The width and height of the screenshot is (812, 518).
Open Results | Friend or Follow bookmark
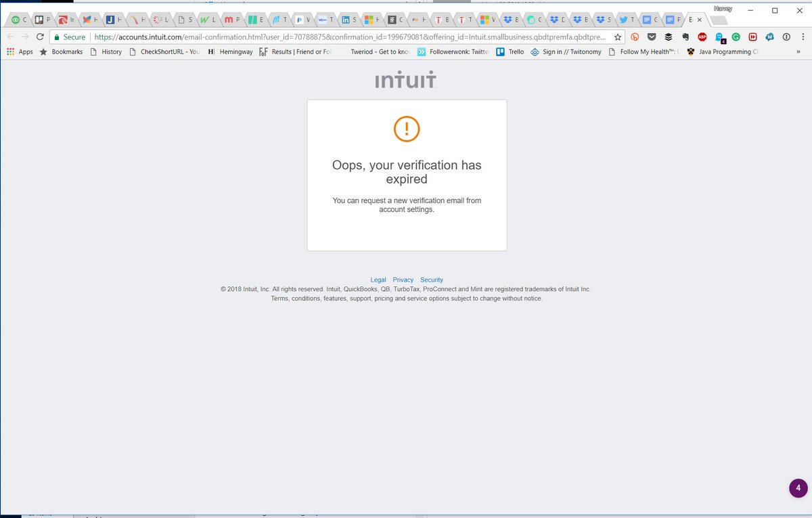point(296,51)
